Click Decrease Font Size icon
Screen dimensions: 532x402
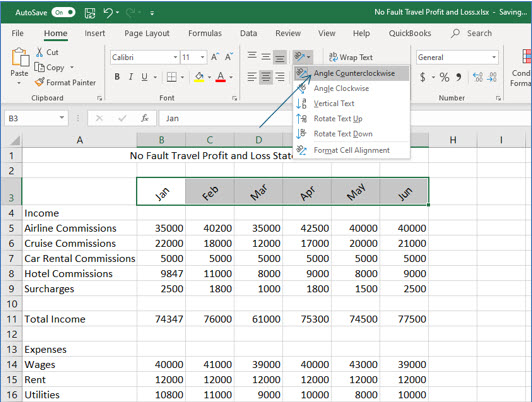pyautogui.click(x=229, y=57)
